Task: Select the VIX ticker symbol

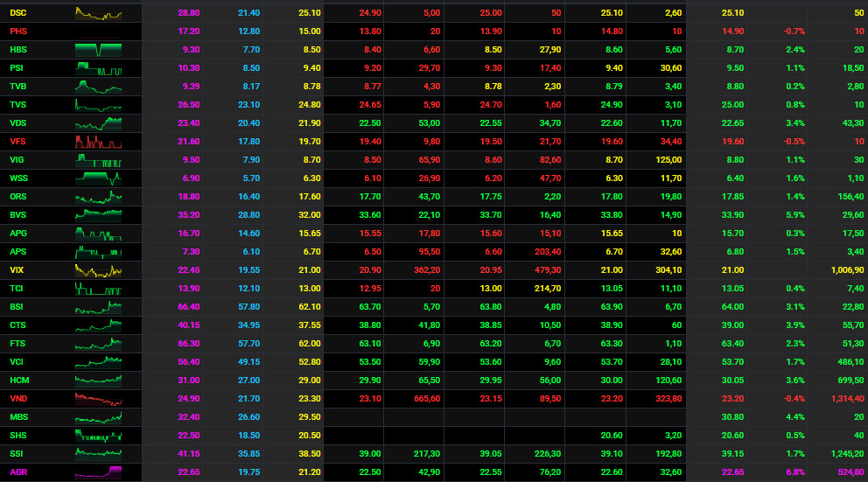Action: click(x=17, y=270)
